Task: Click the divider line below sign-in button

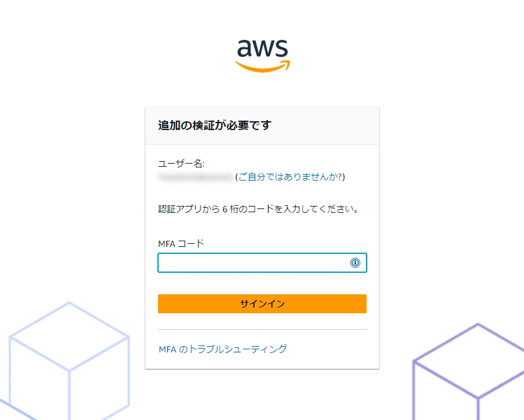Action: (262, 330)
